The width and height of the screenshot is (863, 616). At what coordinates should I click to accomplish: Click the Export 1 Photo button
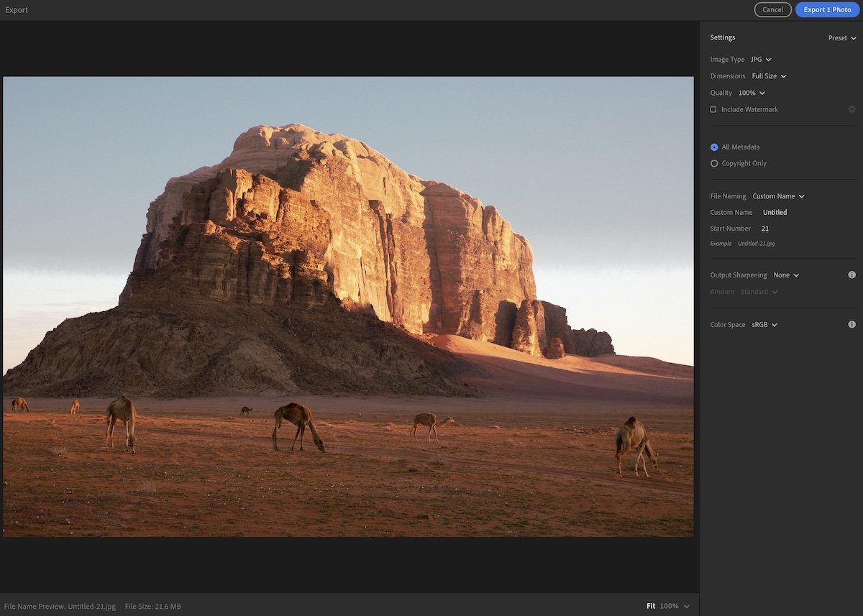[x=826, y=9]
